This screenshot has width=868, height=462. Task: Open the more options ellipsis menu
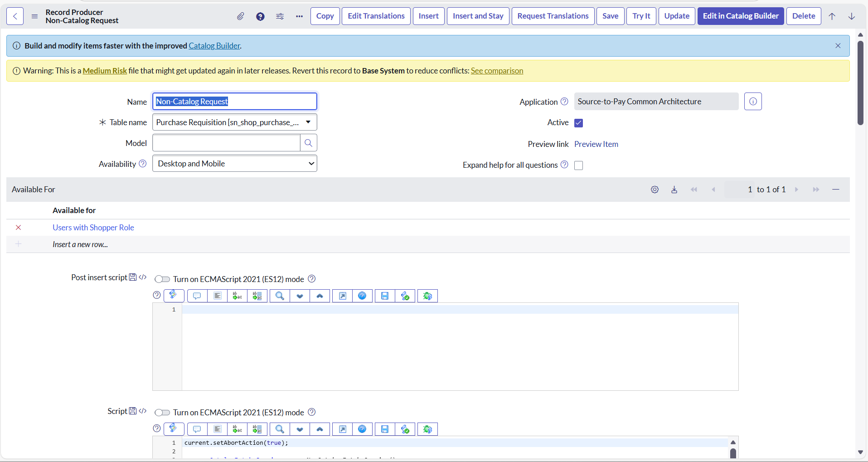[x=299, y=16]
